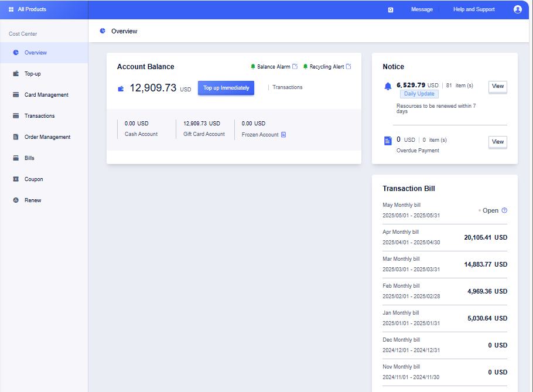Open the Dec Monthly bill entry
Image resolution: width=533 pixels, height=392 pixels.
point(445,345)
